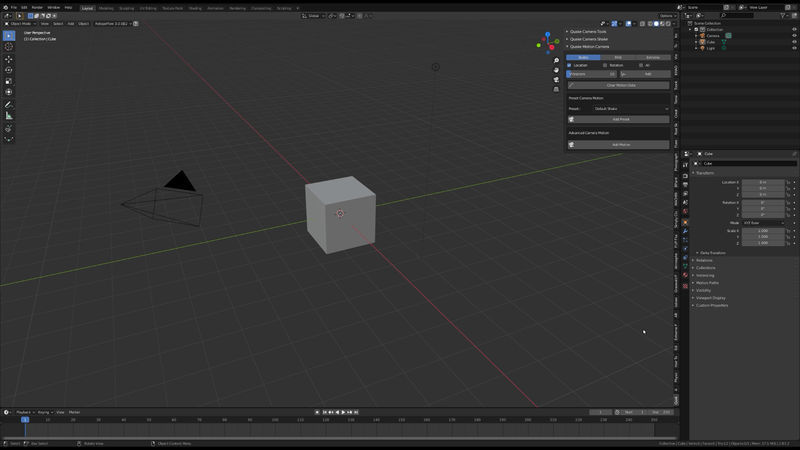Adjust the Vibrations slider field
Viewport: 800px width, 450px height.
pyautogui.click(x=591, y=74)
